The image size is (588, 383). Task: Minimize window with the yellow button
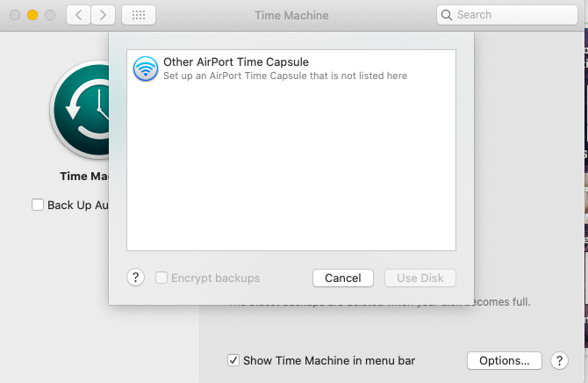(x=32, y=15)
